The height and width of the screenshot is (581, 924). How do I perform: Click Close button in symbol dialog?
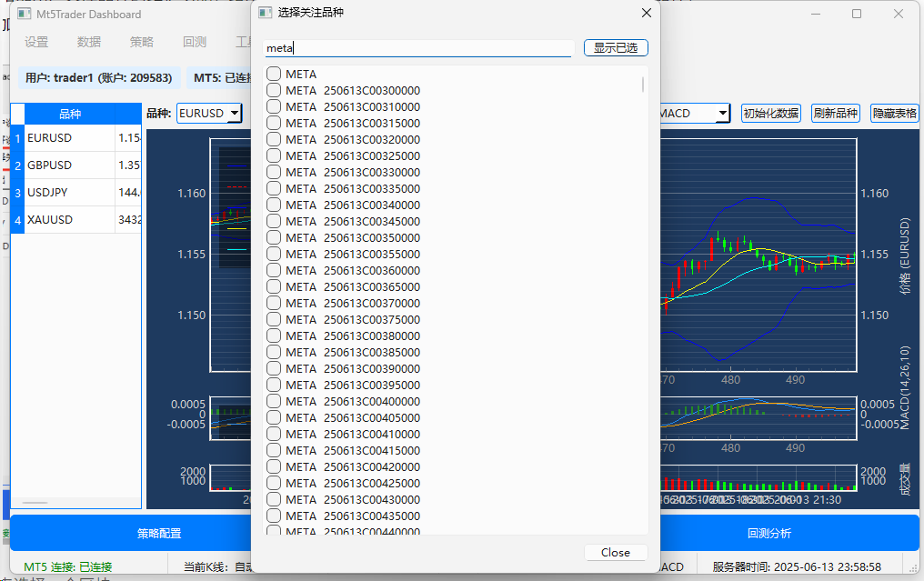pyautogui.click(x=616, y=552)
